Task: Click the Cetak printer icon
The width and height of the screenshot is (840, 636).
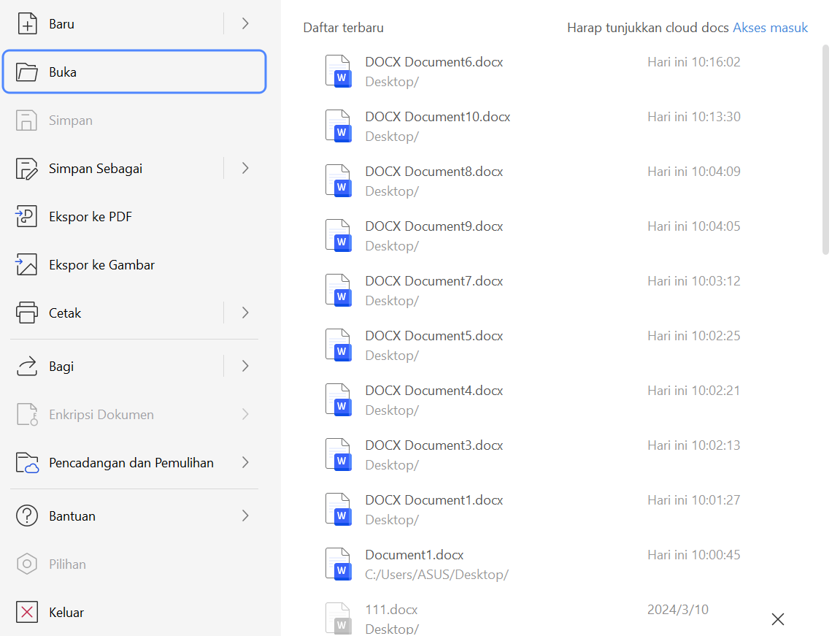Action: [26, 313]
